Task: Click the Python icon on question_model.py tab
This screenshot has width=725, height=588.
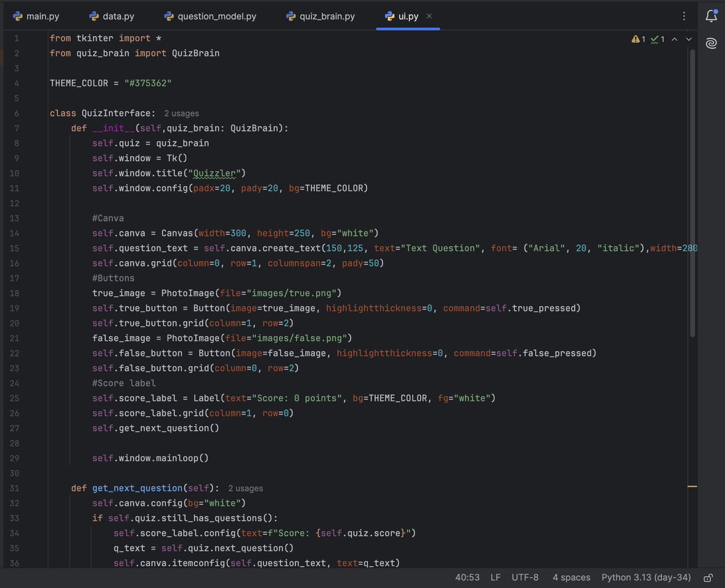Action: tap(169, 16)
